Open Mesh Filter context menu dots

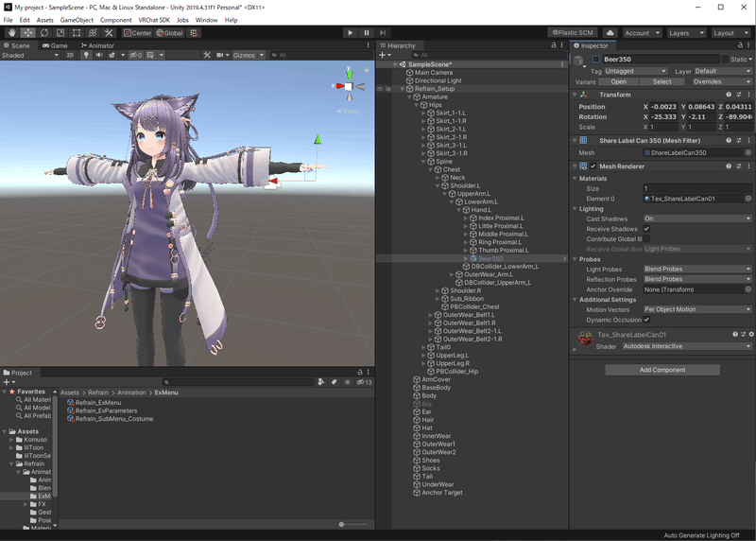[748, 140]
